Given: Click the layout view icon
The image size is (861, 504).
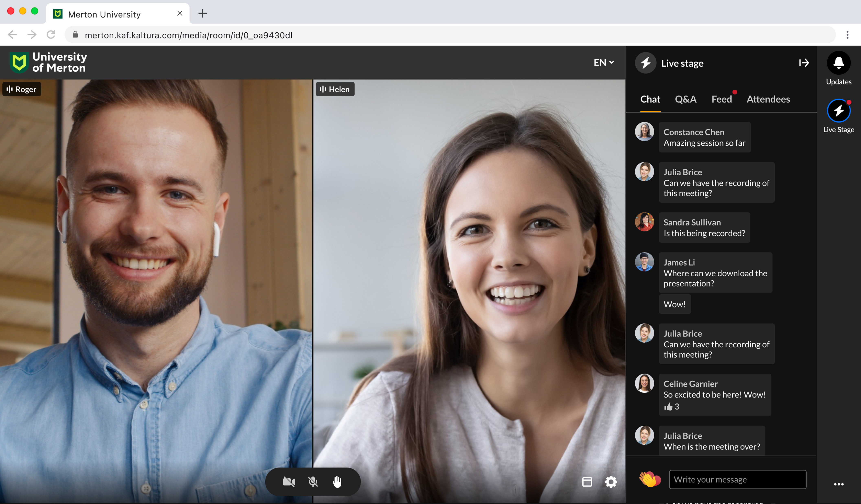Looking at the screenshot, I should (587, 482).
